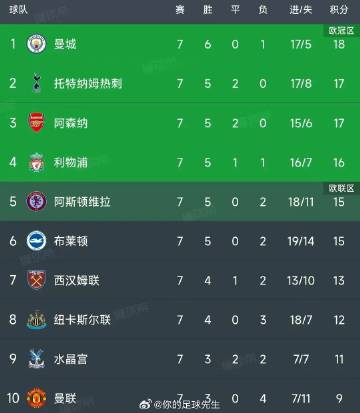Click the Liverpool club crest
The width and height of the screenshot is (360, 413).
point(36,162)
